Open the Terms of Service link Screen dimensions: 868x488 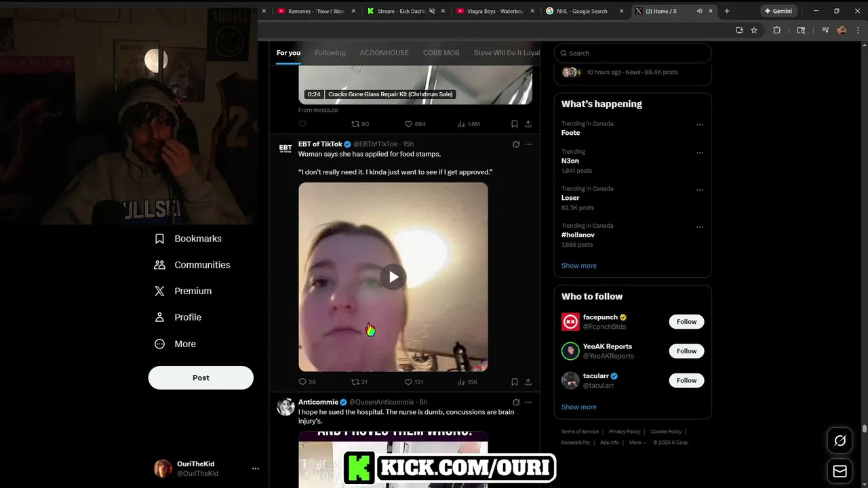580,432
